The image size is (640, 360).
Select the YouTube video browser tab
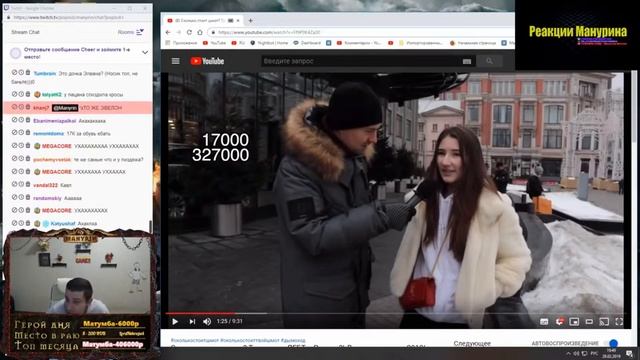click(x=203, y=20)
